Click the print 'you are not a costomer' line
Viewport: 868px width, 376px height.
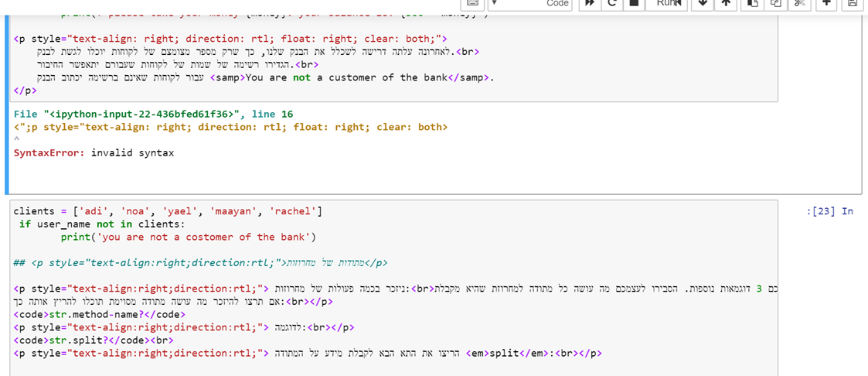tap(189, 237)
